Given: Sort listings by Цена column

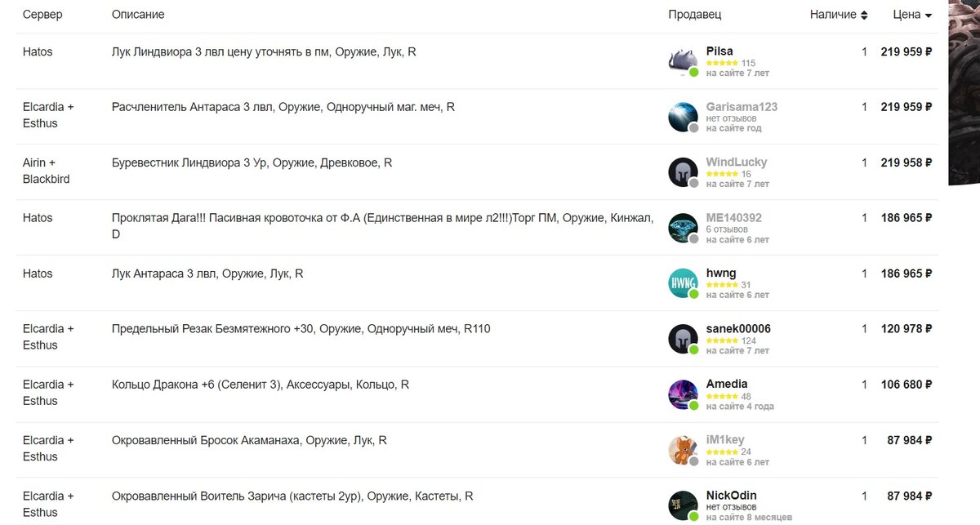Looking at the screenshot, I should 912,15.
